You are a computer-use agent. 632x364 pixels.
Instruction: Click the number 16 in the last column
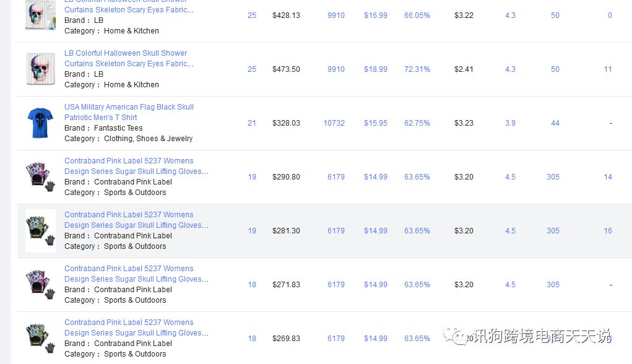click(x=608, y=231)
